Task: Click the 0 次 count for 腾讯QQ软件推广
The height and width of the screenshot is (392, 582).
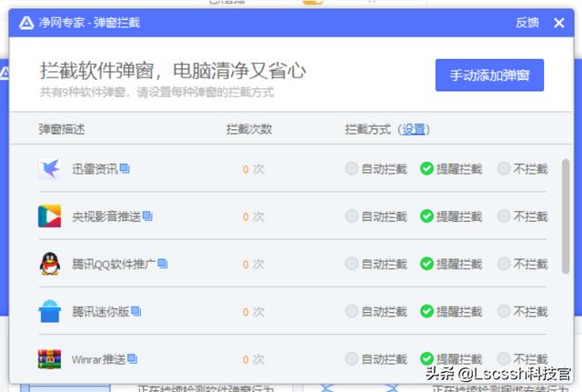Action: [254, 265]
